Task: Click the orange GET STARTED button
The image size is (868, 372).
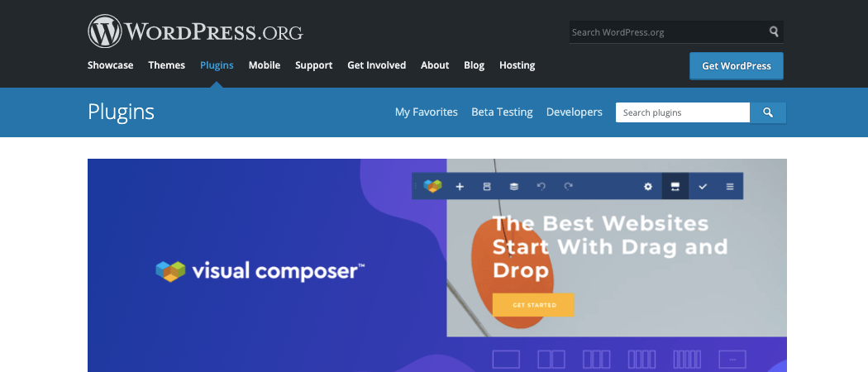Action: (533, 305)
